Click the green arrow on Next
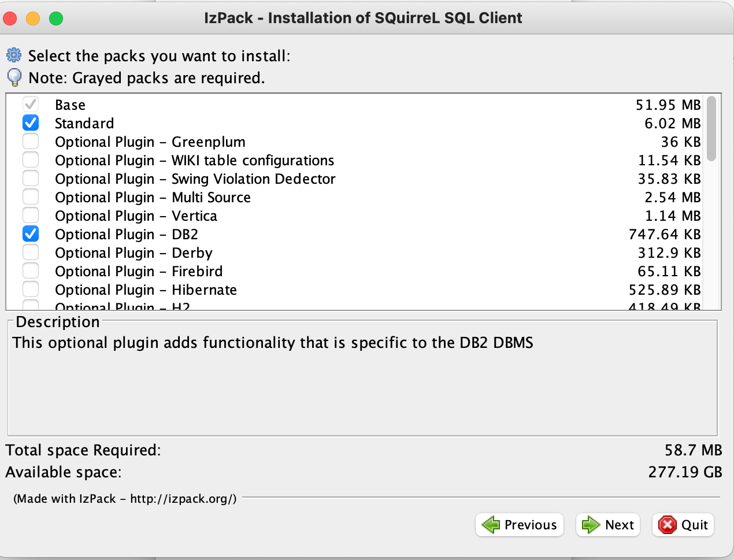734x560 pixels. tap(591, 525)
